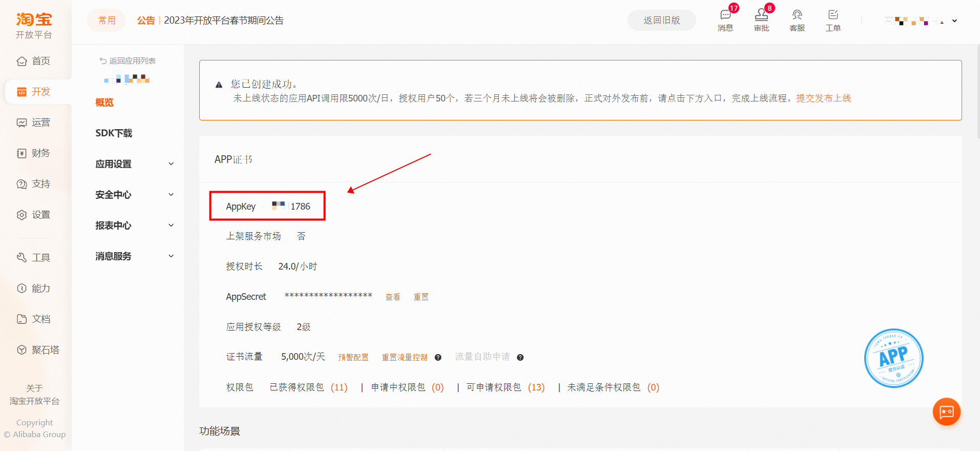The height and width of the screenshot is (451, 980).
Task: Click the 淘宝开放平台 logo
Action: 34,25
